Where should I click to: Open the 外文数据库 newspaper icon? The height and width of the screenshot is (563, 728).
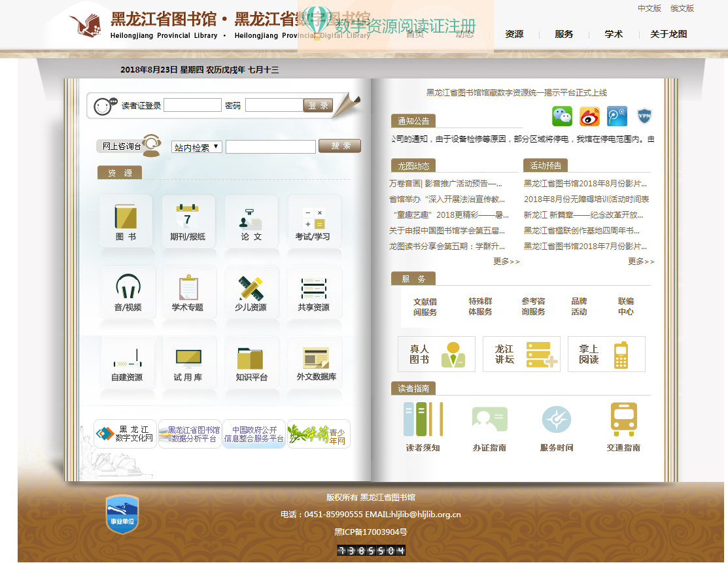(316, 362)
